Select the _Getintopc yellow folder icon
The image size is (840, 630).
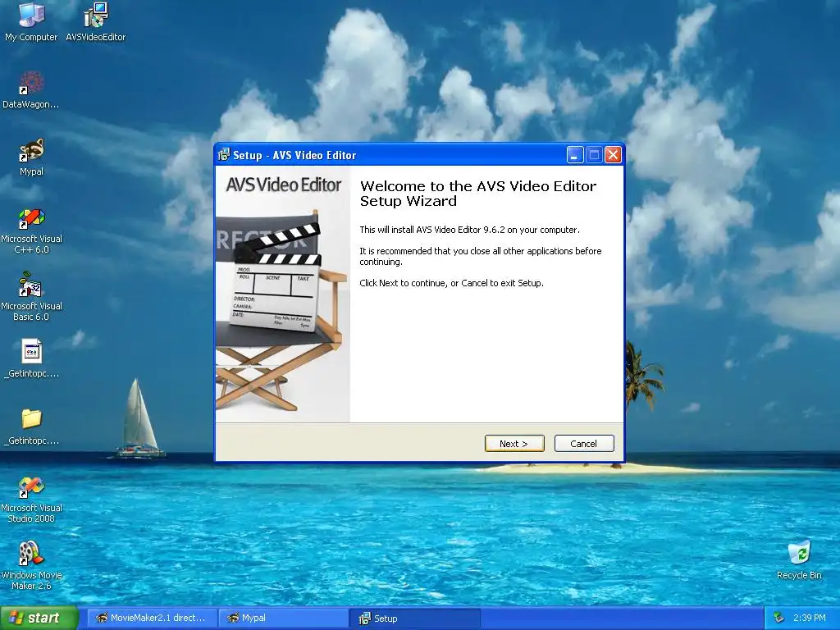pos(31,426)
